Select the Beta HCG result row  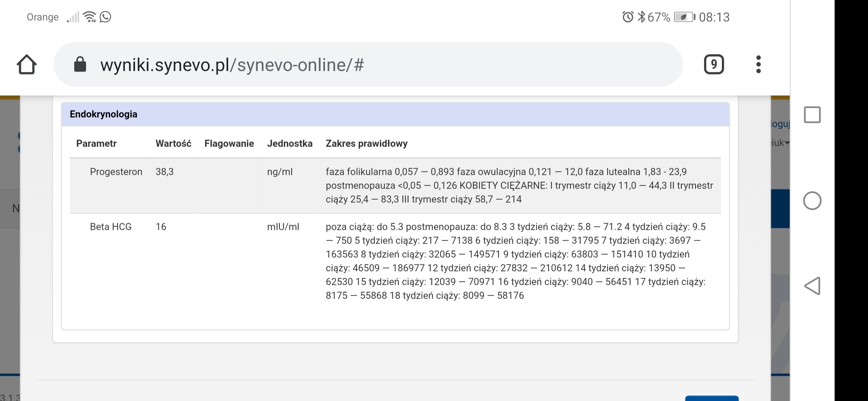[111, 227]
